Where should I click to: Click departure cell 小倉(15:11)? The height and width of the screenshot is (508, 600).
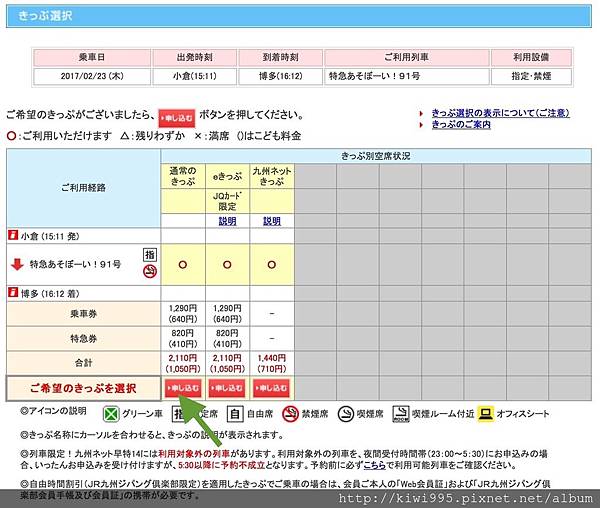click(194, 76)
